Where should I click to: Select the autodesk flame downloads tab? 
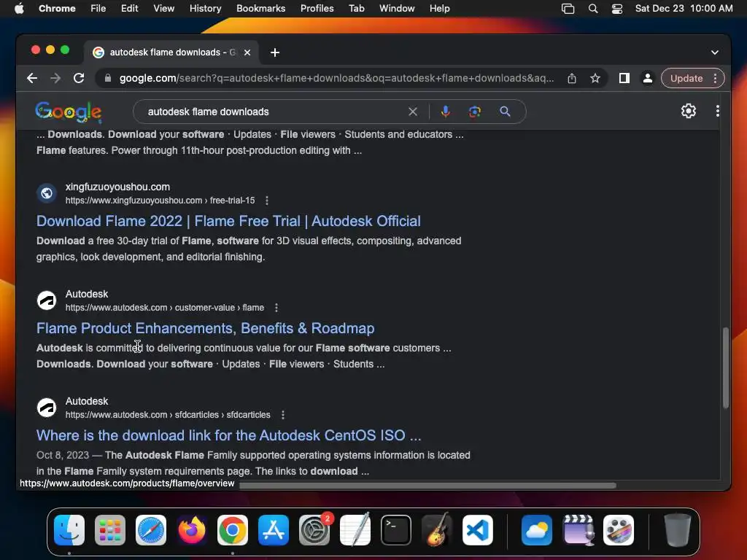click(172, 52)
